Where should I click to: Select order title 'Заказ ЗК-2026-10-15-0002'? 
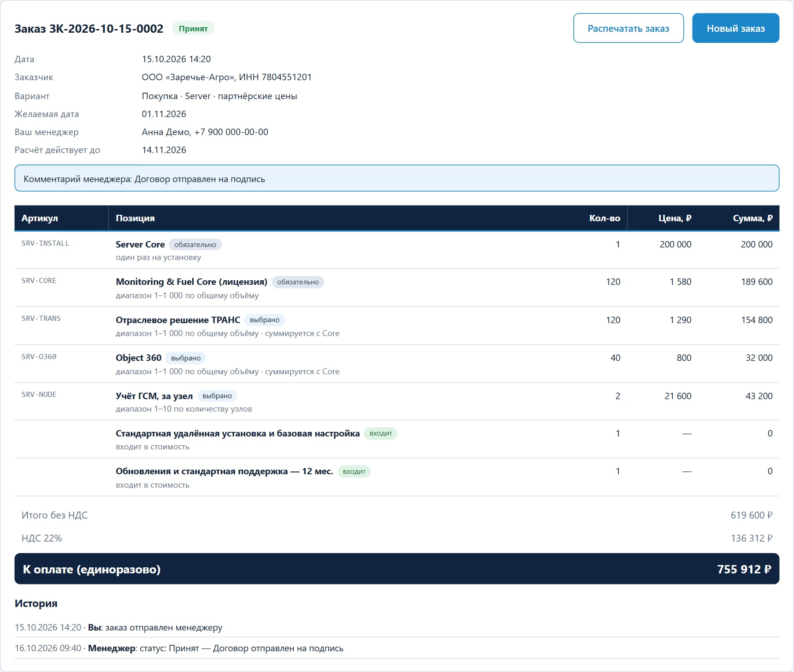89,29
